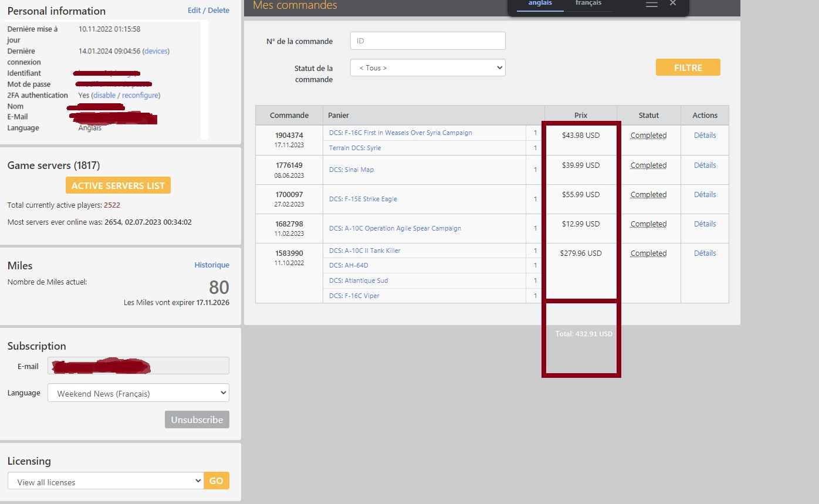
Task: Edit personal information via the Edit link
Action: (x=194, y=10)
